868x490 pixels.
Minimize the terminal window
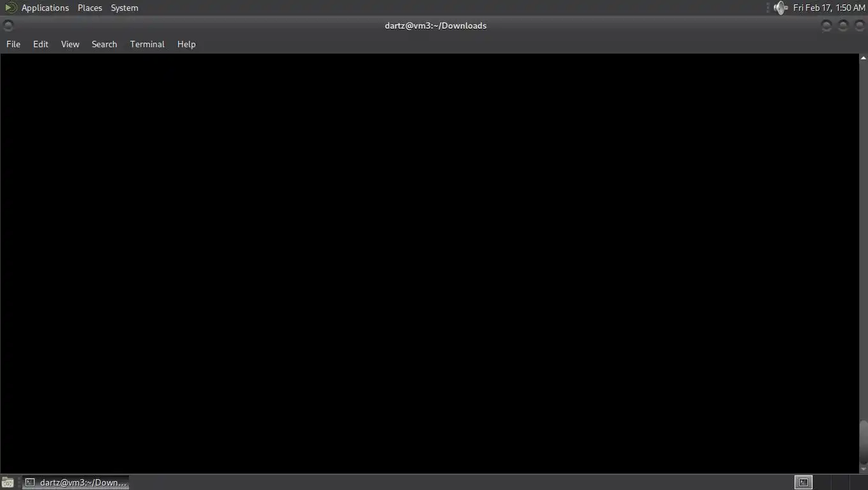827,26
